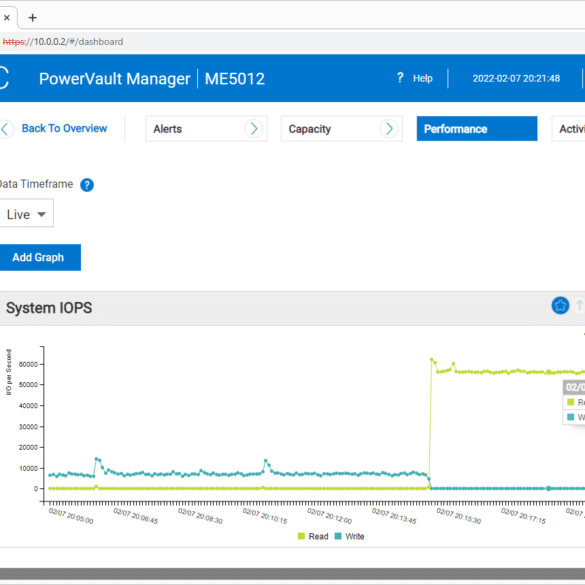Click the 02/07 20:05:00 axis label
The height and width of the screenshot is (585, 585).
71,516
